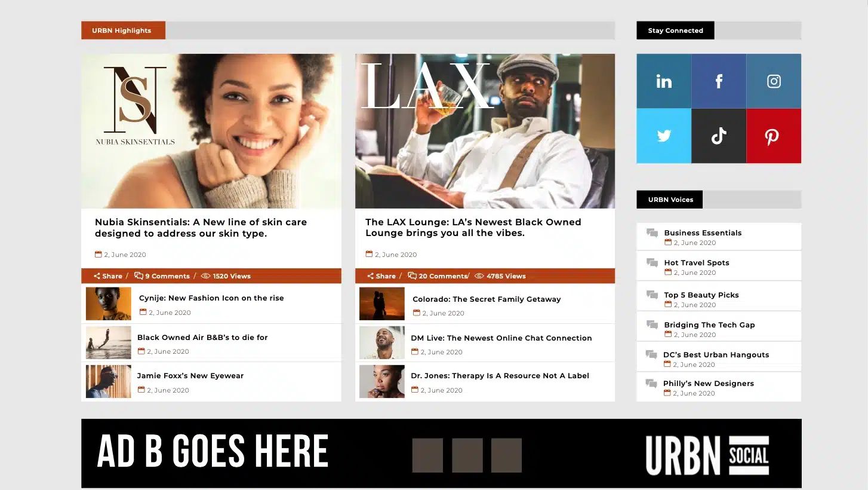Open the Facebook social tile
The image size is (868, 490).
coord(719,81)
